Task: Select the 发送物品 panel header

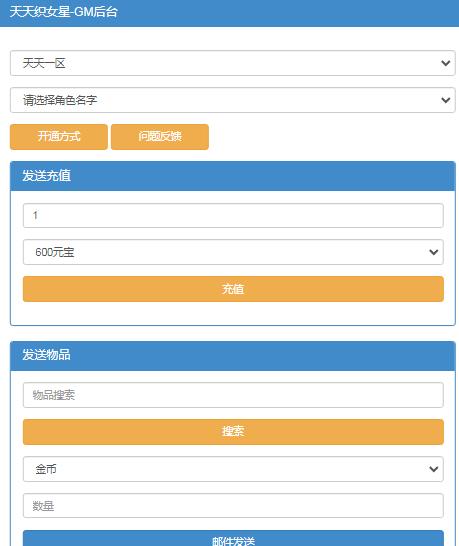Action: pyautogui.click(x=233, y=356)
